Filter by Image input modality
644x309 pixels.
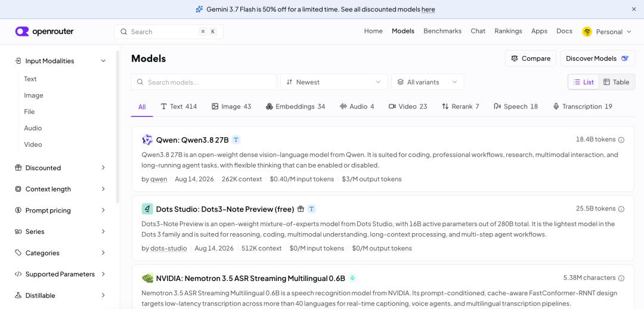[x=33, y=95]
